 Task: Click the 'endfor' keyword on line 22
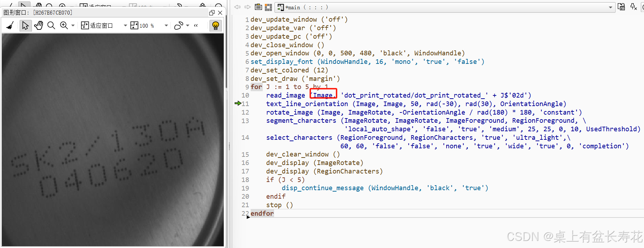[262, 214]
